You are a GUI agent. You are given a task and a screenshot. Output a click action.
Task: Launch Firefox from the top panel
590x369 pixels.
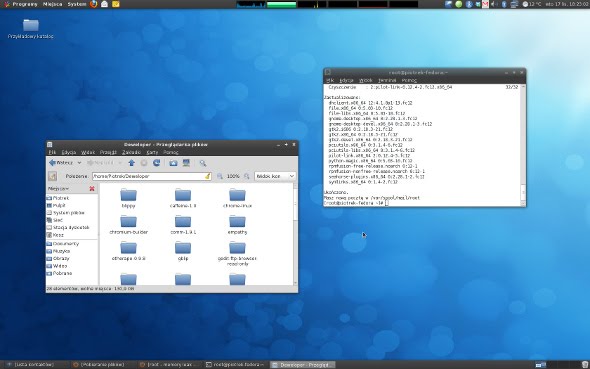pos(94,4)
